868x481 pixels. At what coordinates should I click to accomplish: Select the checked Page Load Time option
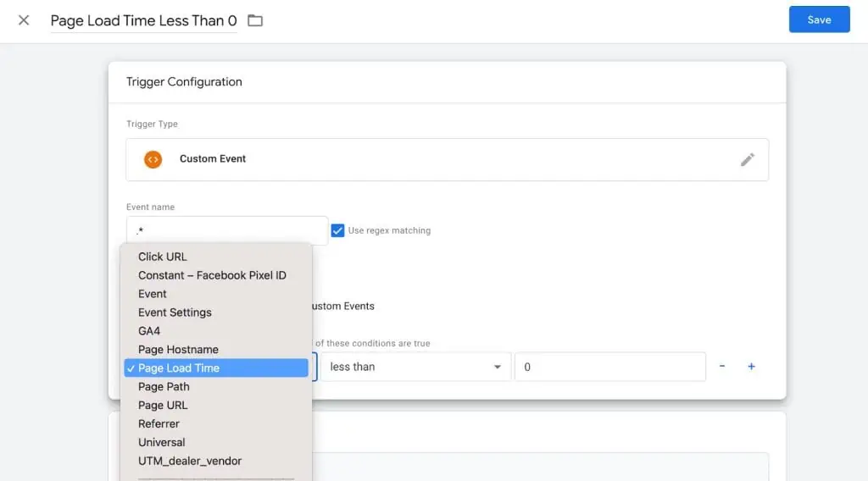(x=179, y=368)
